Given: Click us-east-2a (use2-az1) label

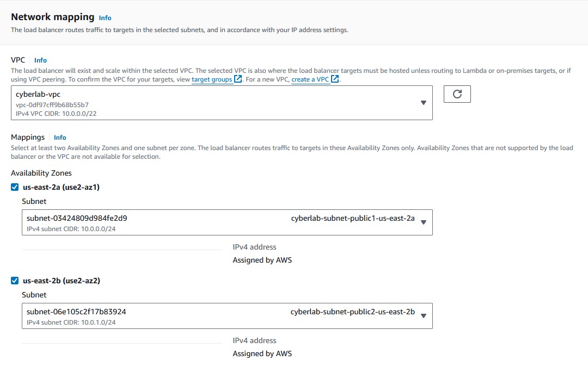Looking at the screenshot, I should [x=61, y=187].
